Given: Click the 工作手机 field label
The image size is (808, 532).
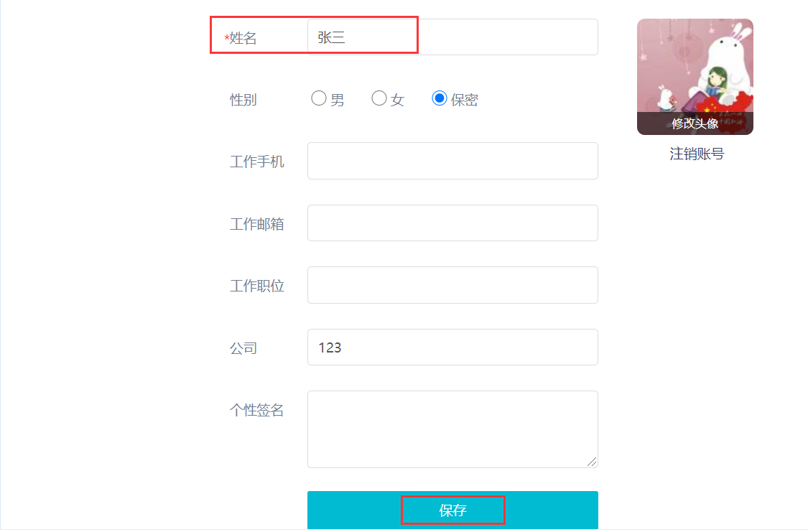Looking at the screenshot, I should point(258,162).
